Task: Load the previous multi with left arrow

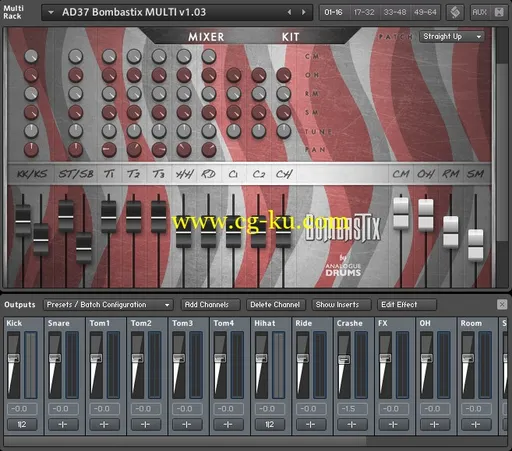Action: [289, 12]
